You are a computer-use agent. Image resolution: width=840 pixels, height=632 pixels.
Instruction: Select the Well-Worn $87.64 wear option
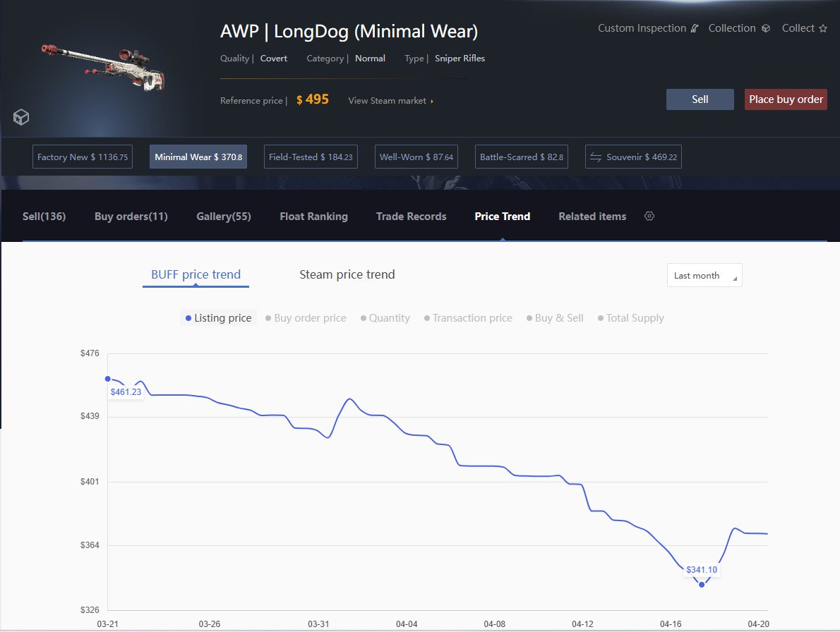(x=416, y=157)
